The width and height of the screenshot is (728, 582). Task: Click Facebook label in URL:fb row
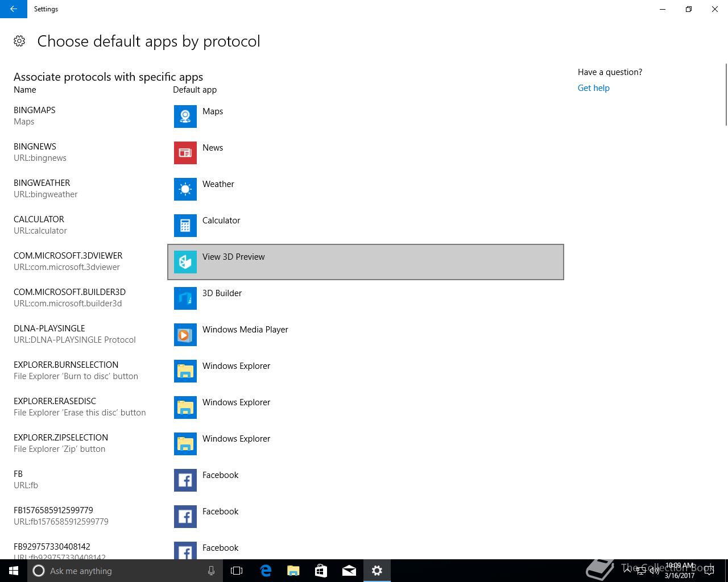[220, 475]
